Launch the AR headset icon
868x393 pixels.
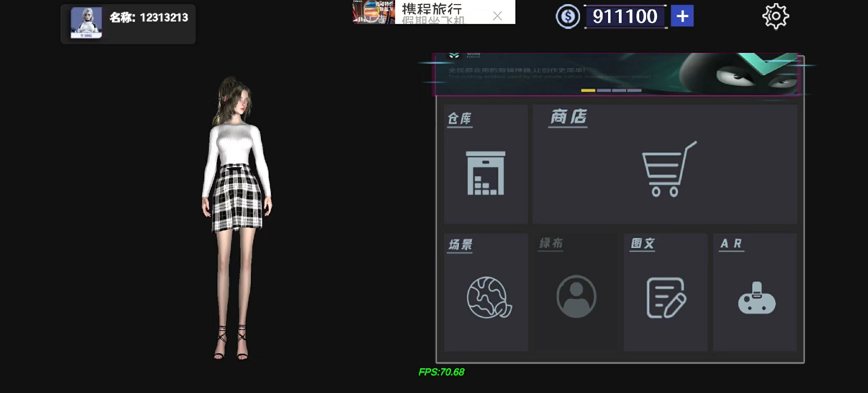point(756,298)
